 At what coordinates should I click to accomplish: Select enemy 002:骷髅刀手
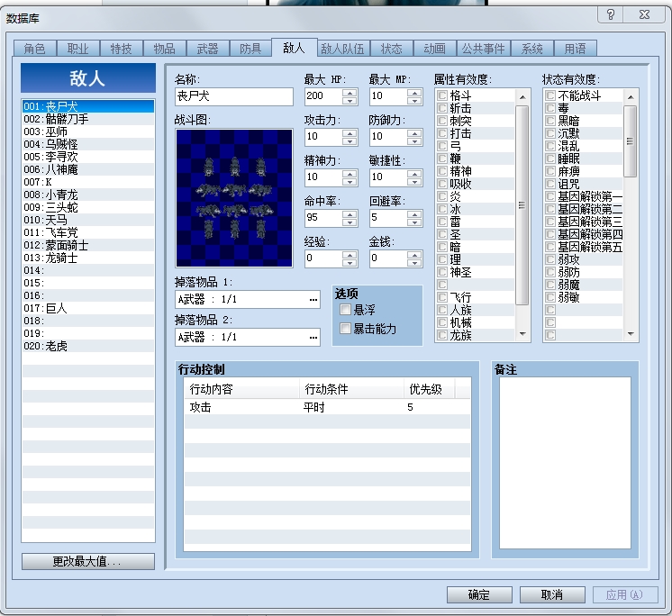pos(88,119)
